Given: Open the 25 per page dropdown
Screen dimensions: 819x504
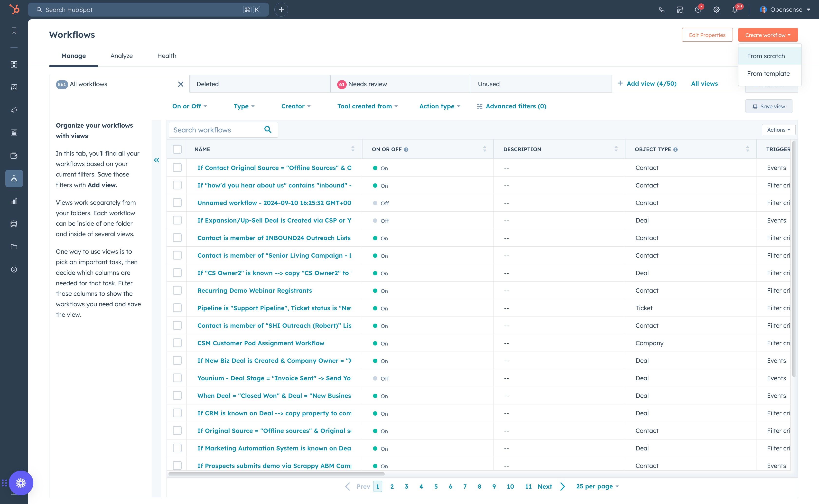Looking at the screenshot, I should pos(597,486).
